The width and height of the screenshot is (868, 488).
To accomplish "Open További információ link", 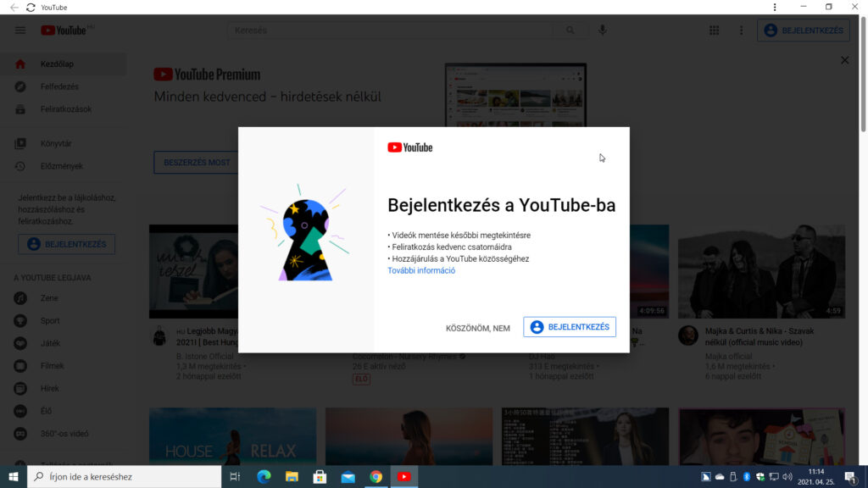I will click(x=421, y=270).
